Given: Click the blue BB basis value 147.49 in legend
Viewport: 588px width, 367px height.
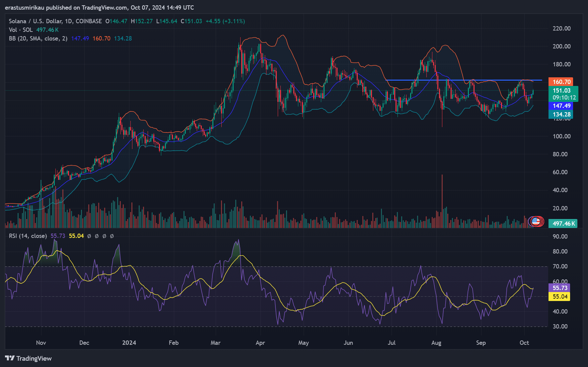Looking at the screenshot, I should coord(80,38).
